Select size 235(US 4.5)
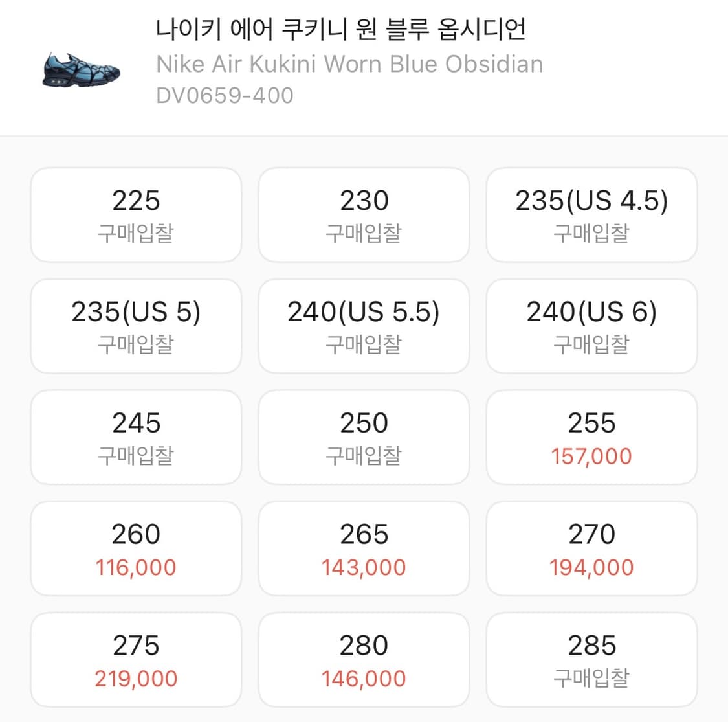Viewport: 728px width, 722px height. coord(591,214)
